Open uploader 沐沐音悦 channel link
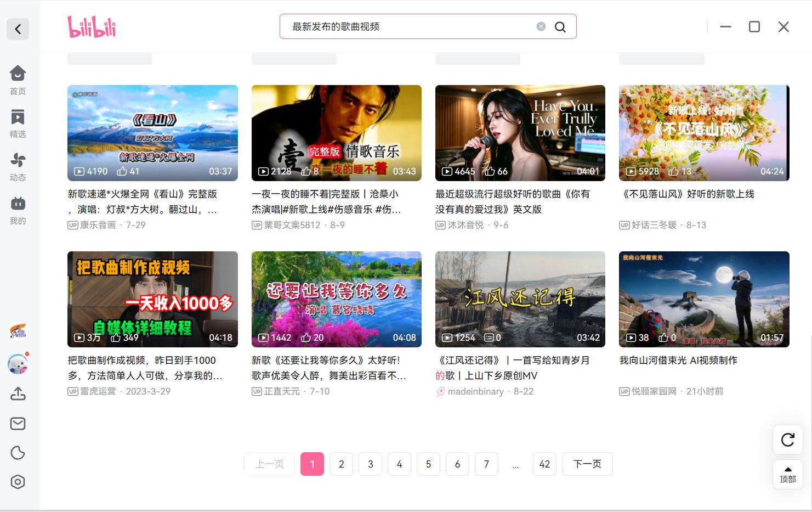Image resolution: width=812 pixels, height=512 pixels. click(x=465, y=225)
